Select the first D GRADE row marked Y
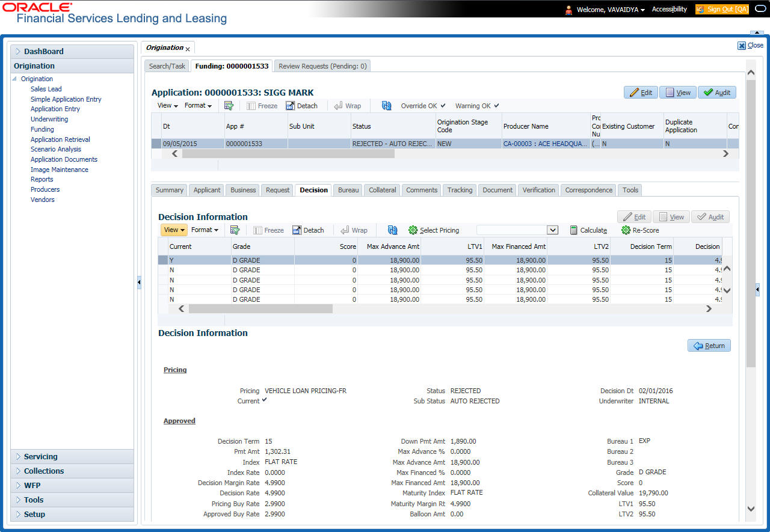770x532 pixels. tap(247, 260)
